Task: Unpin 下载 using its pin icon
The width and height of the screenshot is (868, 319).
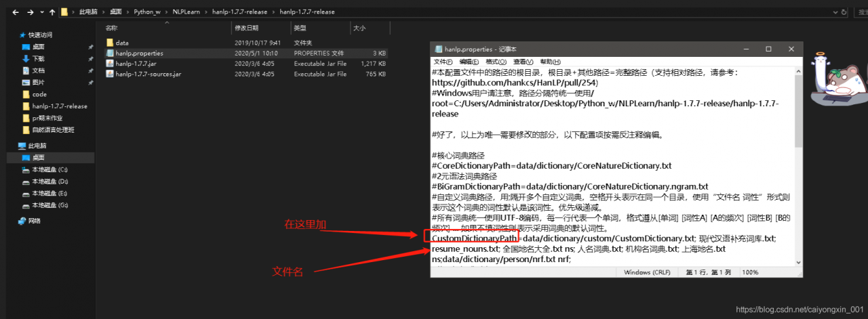Action: click(90, 58)
